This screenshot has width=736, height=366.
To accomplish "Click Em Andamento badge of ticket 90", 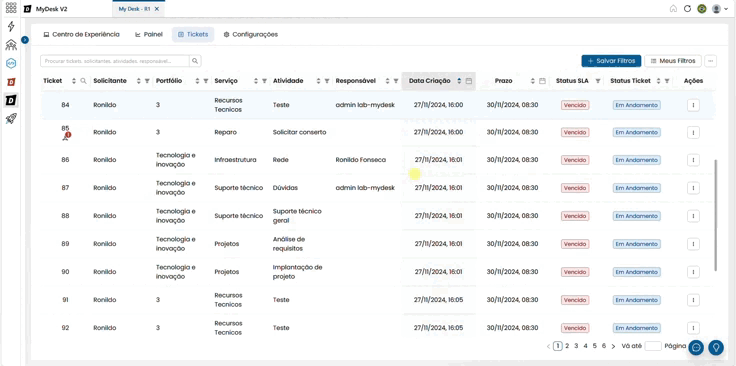I will click(x=636, y=272).
